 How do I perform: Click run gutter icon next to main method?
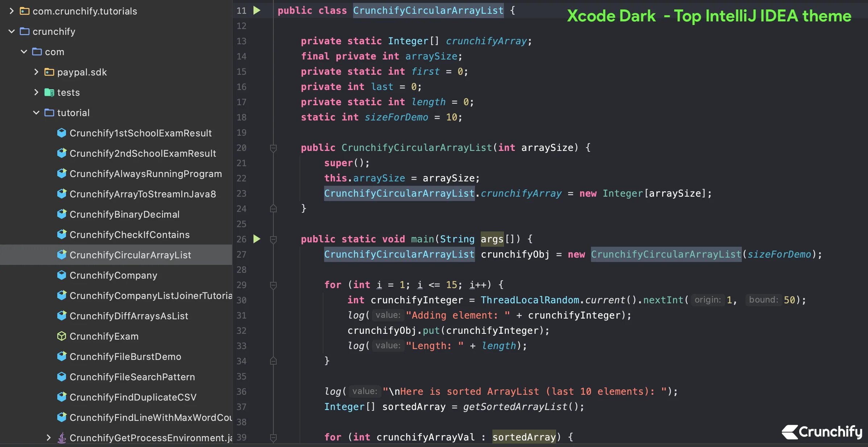pyautogui.click(x=257, y=239)
